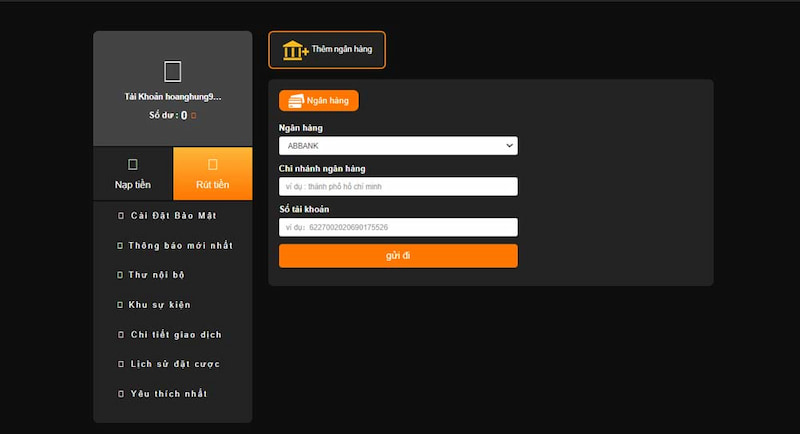Click the Tài Khoản hoanghung9... account name
The height and width of the screenshot is (434, 800).
point(172,96)
